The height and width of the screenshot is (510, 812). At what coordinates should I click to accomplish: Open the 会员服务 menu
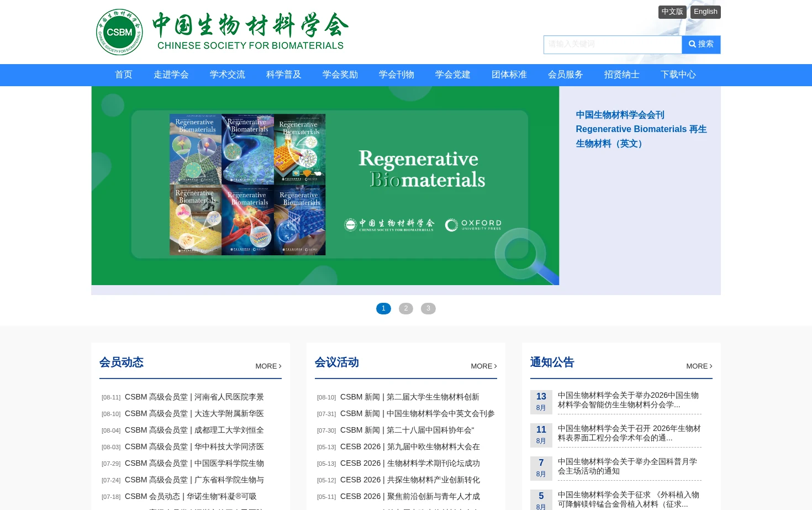click(566, 75)
